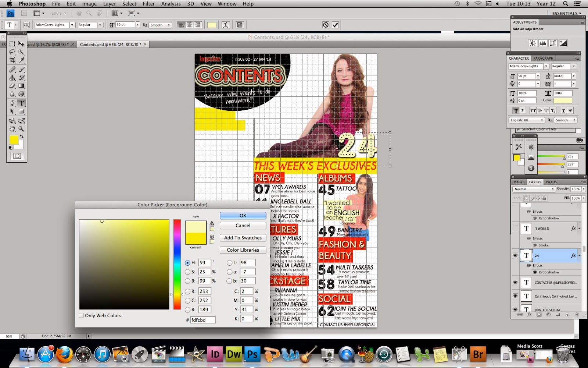
Task: Select the Lab b radio button
Action: click(230, 281)
